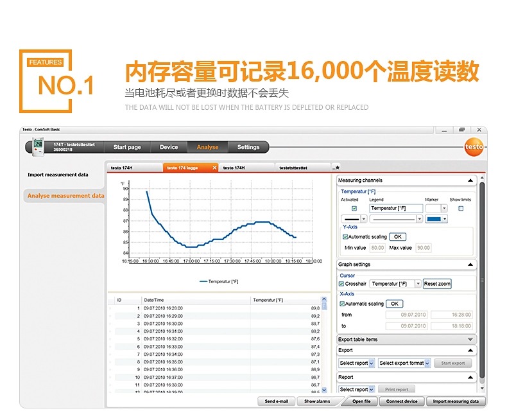
Task: Toggle the Crosshair checkbox
Action: (341, 284)
